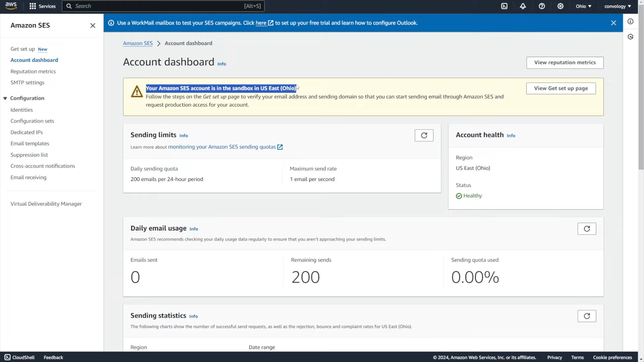Open the Ohio region dropdown
644x362 pixels.
click(x=584, y=6)
